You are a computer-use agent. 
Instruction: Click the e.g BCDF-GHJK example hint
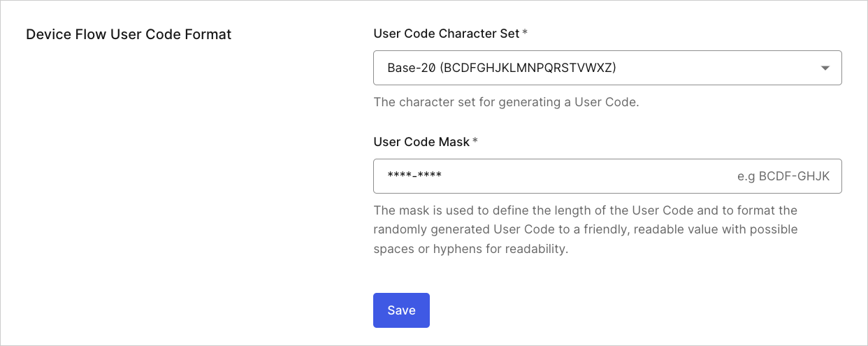click(x=783, y=176)
